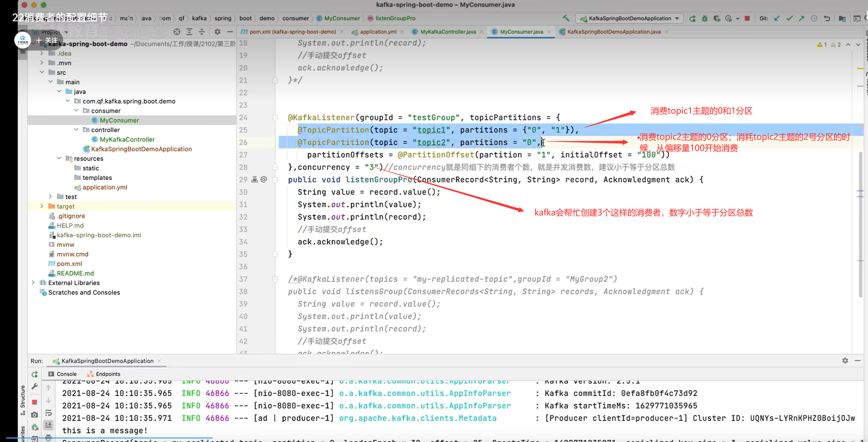The height and width of the screenshot is (442, 868).
Task: Switch to application.yml editor tab
Action: coord(378,32)
